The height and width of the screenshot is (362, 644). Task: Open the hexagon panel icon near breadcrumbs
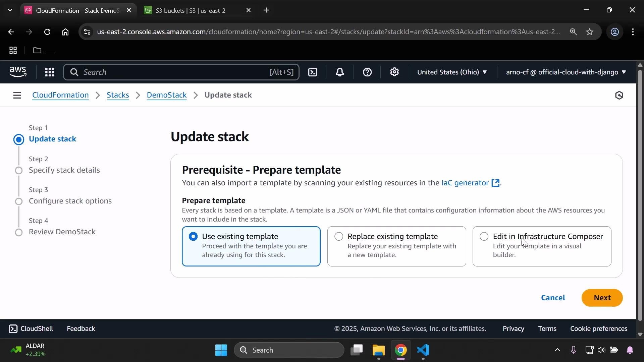(x=619, y=96)
